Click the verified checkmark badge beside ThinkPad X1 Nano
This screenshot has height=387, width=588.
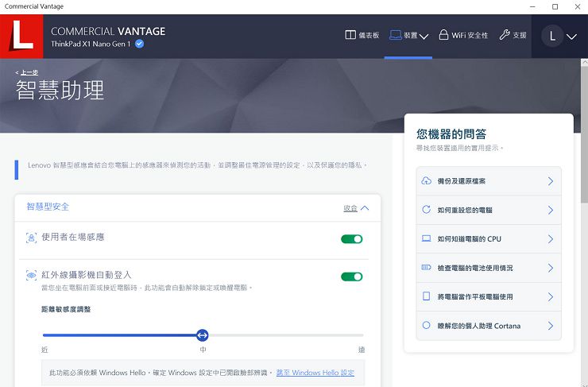point(140,44)
